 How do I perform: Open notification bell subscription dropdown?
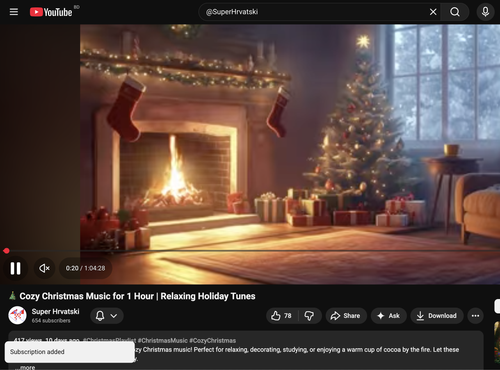point(107,316)
